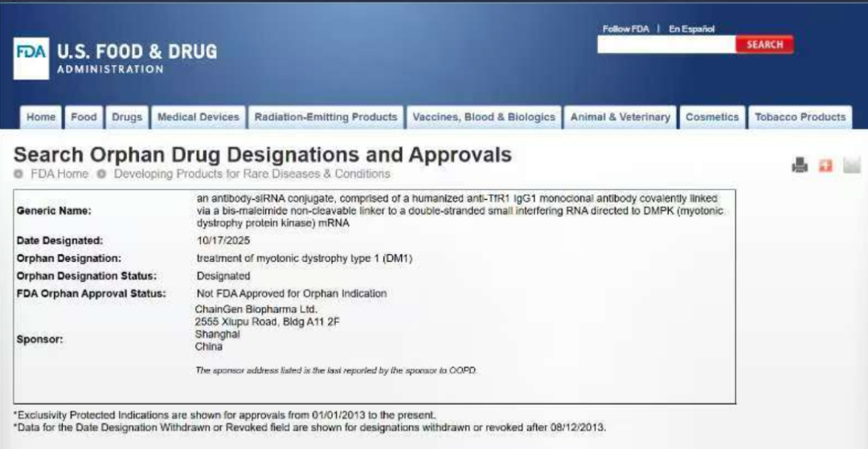Click the Exclusivity Protected Indications footnote
This screenshot has height=449, width=868.
coord(225,414)
